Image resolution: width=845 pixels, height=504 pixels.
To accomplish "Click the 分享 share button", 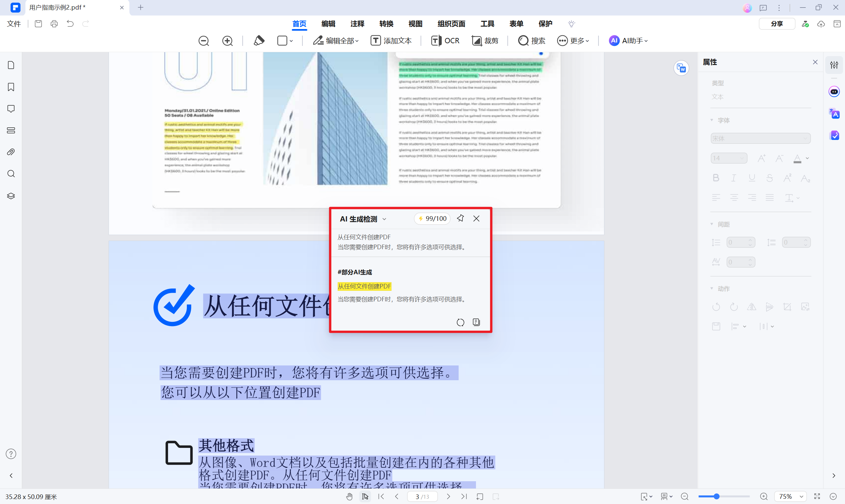I will pyautogui.click(x=777, y=23).
